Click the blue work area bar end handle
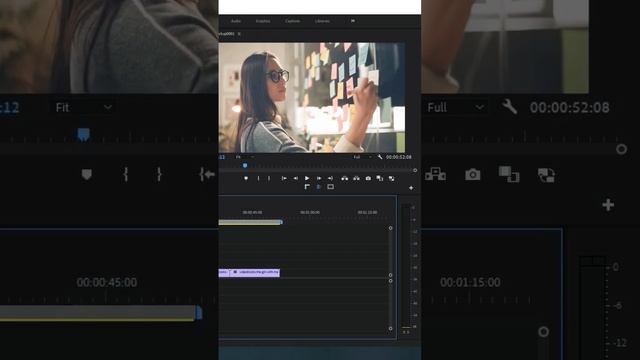 (x=281, y=222)
